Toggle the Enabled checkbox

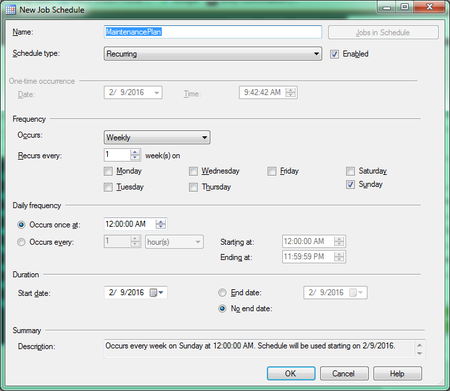pos(334,54)
